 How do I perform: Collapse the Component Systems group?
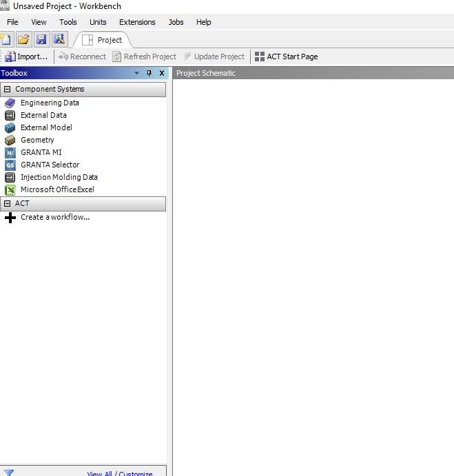[8, 90]
